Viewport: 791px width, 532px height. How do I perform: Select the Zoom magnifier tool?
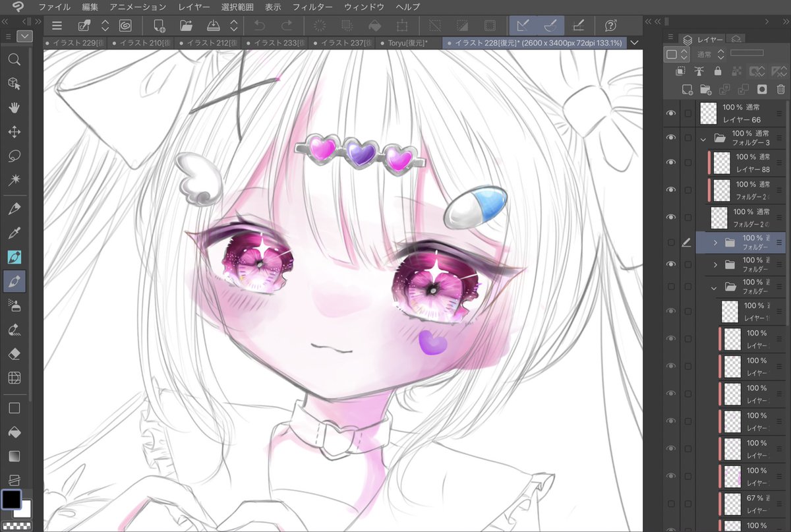14,60
